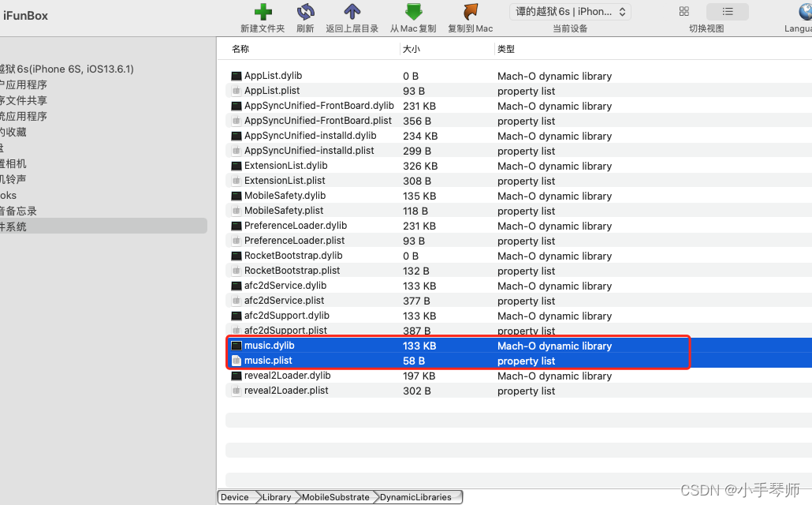812x505 pixels.
Task: Sort by the 大小 column header
Action: tap(412, 49)
